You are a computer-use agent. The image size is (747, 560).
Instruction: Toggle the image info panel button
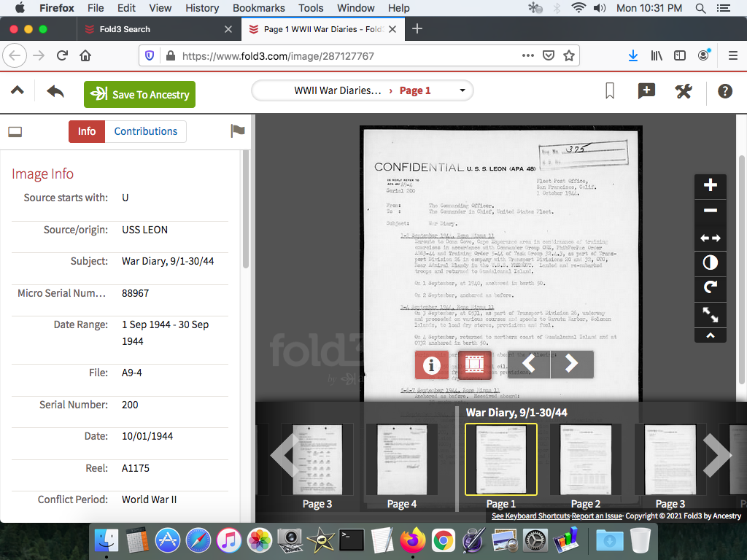pos(431,365)
